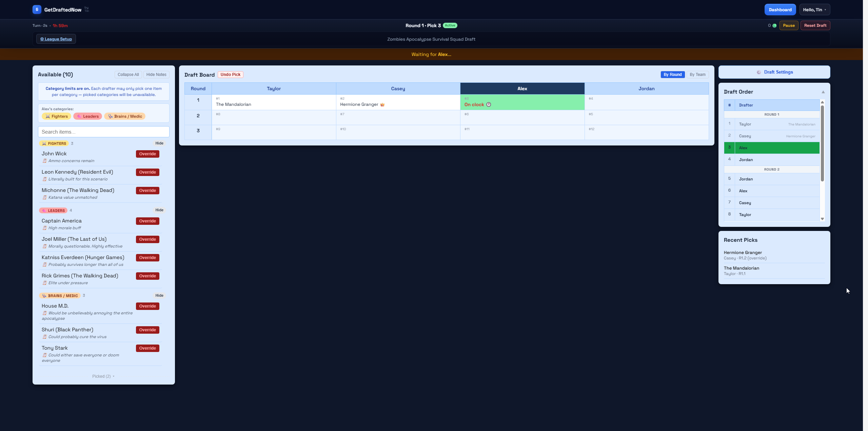Select the Jordan column header

pyautogui.click(x=647, y=89)
